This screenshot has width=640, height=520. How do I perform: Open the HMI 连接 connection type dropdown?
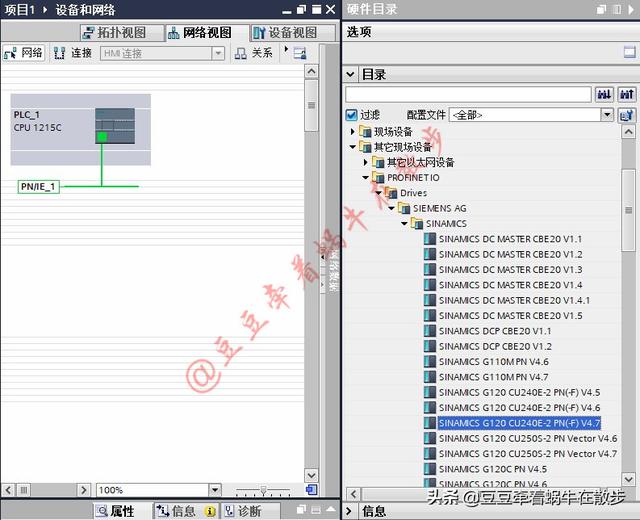click(x=218, y=53)
